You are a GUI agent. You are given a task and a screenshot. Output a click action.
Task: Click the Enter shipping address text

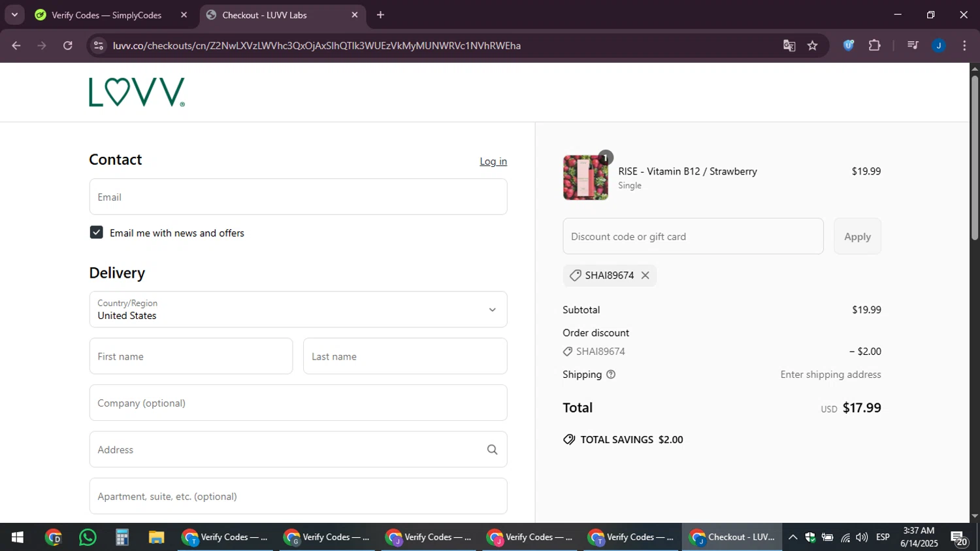[x=830, y=375]
